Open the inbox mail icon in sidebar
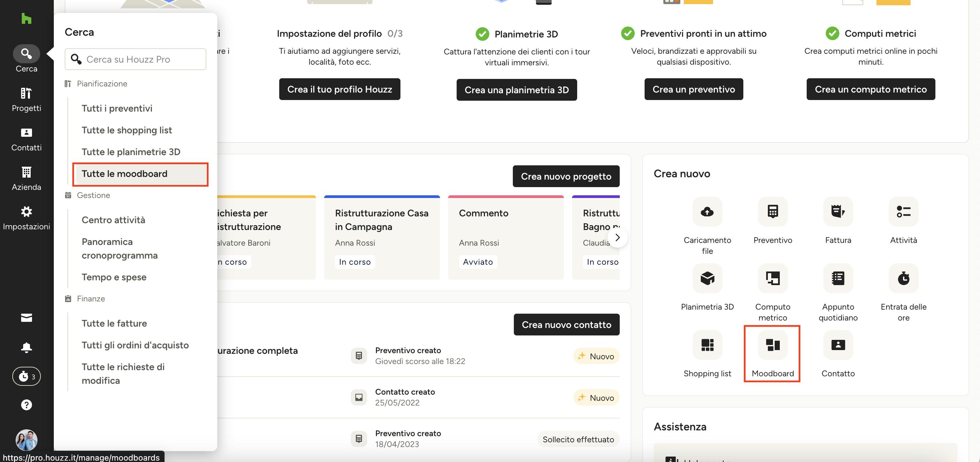This screenshot has width=980, height=462. coord(26,317)
